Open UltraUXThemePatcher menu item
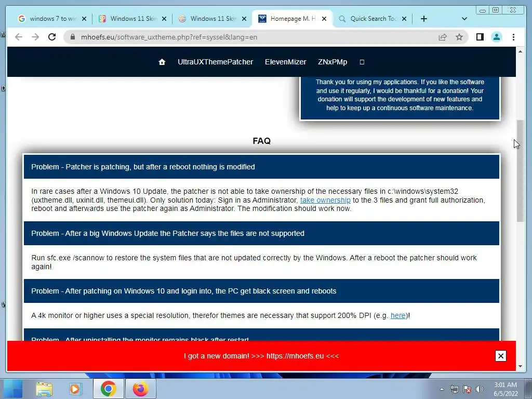532x399 pixels. click(x=216, y=62)
